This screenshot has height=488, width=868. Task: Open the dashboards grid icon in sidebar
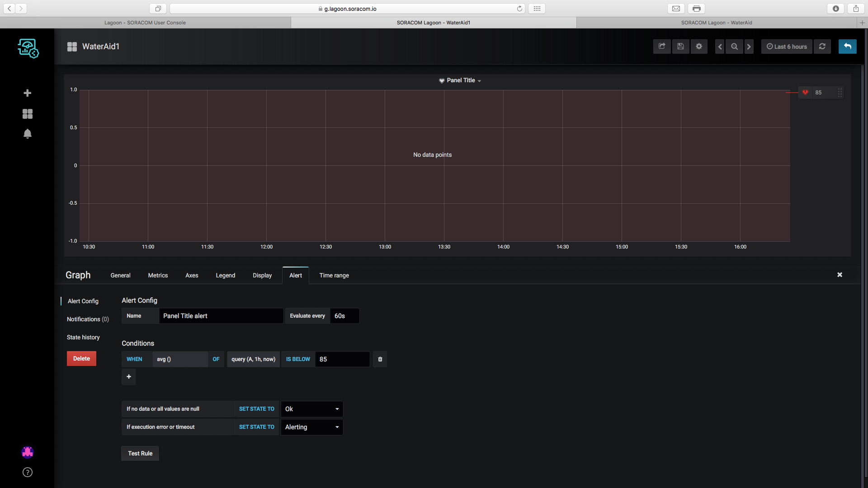(x=28, y=114)
